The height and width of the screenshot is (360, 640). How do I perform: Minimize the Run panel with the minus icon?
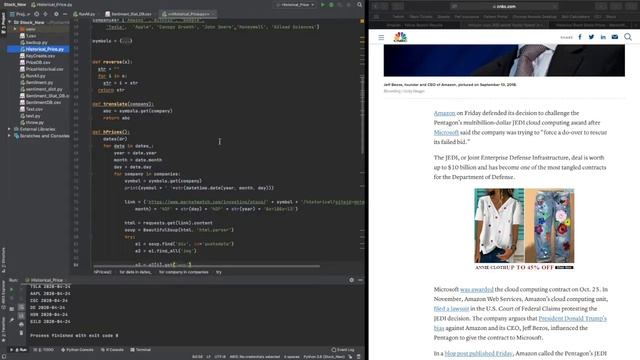(x=360, y=280)
